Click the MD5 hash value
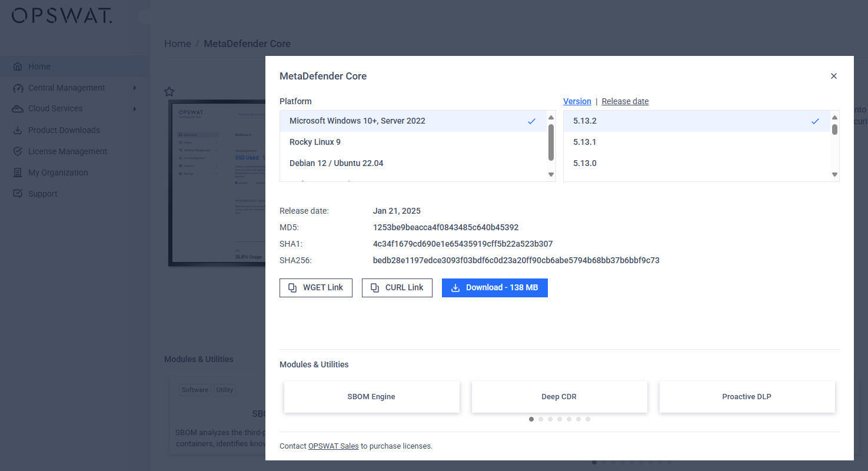The width and height of the screenshot is (868, 471). pyautogui.click(x=445, y=227)
